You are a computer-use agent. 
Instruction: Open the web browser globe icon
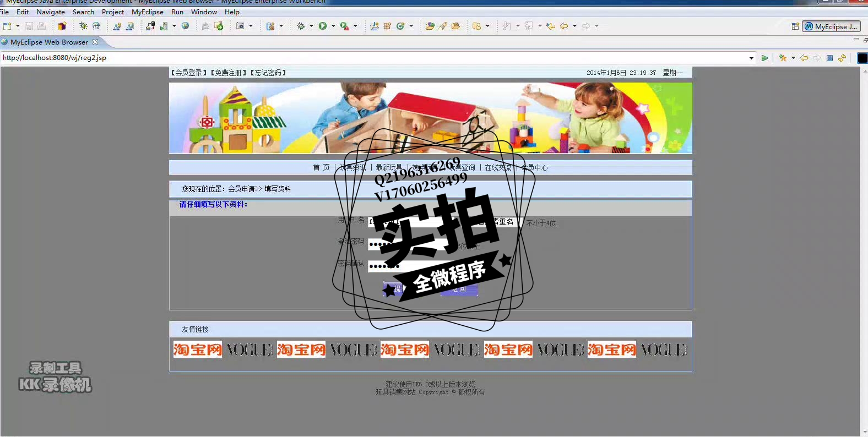[x=185, y=26]
